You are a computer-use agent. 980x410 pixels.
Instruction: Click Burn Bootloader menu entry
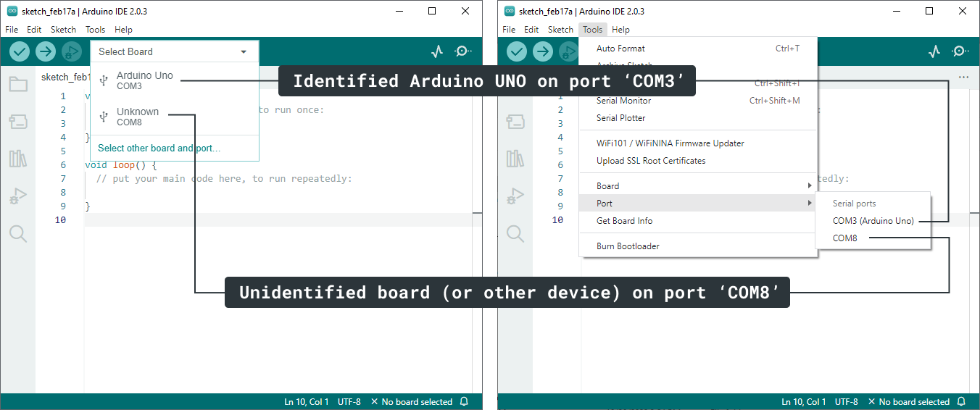(628, 246)
